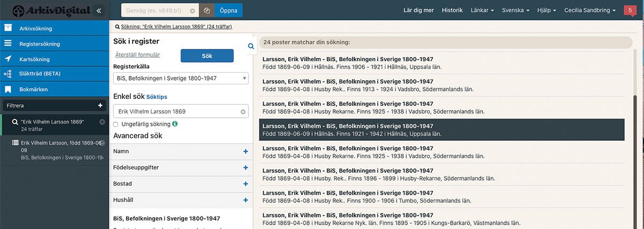Open the notifications badge showing 5

click(630, 10)
